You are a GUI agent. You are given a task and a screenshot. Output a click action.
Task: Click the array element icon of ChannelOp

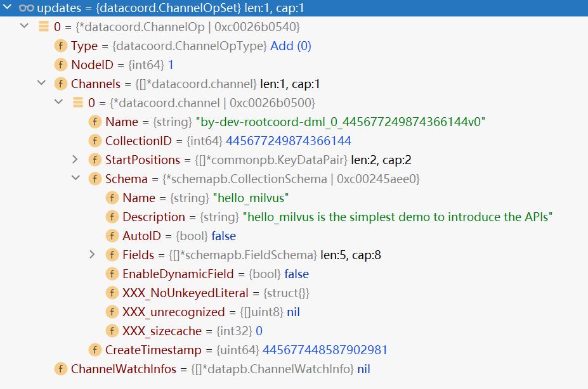pyautogui.click(x=43, y=27)
